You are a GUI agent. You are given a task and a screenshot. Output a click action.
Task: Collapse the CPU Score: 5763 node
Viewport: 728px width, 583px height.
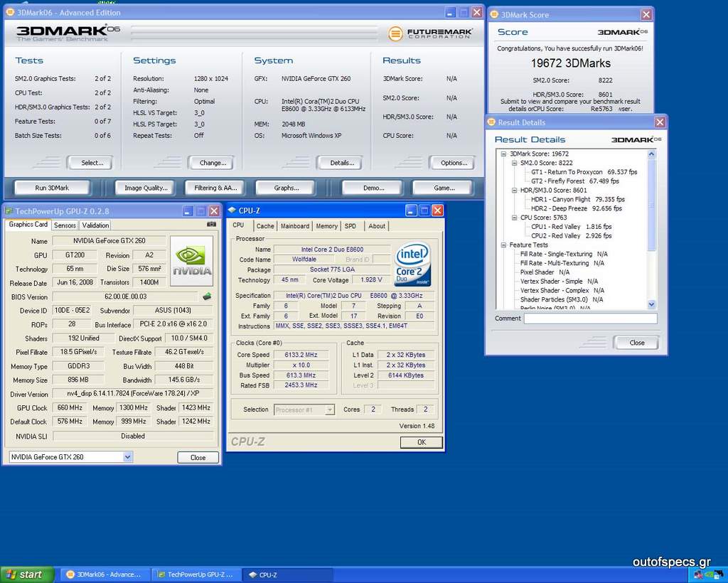pyautogui.click(x=514, y=218)
